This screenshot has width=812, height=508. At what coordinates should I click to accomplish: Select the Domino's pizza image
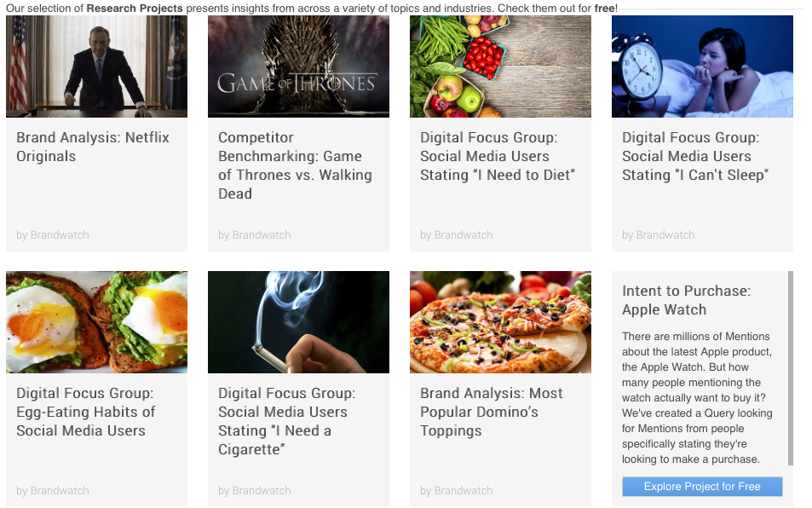tap(500, 322)
